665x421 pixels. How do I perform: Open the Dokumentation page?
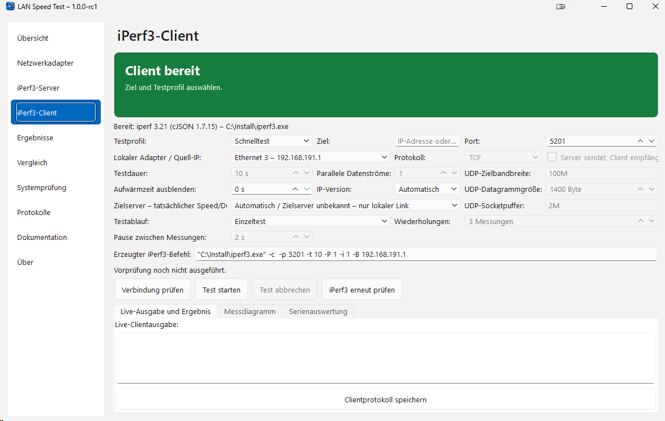(56, 237)
